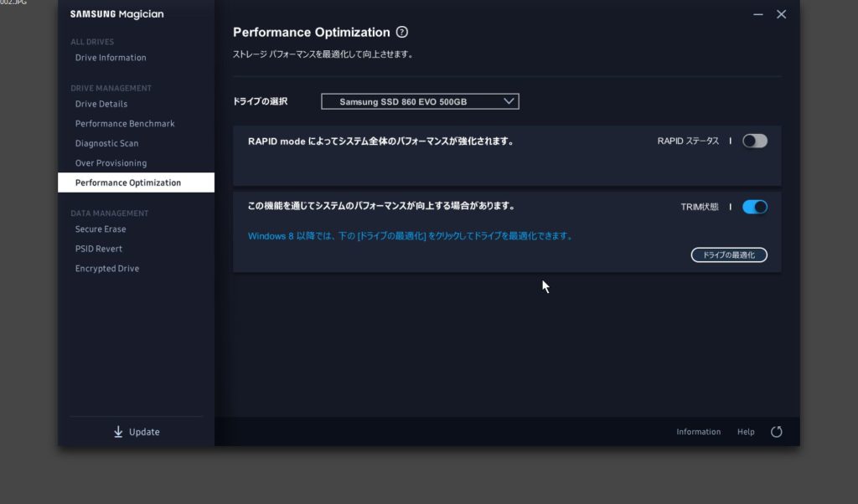This screenshot has height=504, width=858.
Task: Click the ドライブの最適化 button
Action: 729,255
